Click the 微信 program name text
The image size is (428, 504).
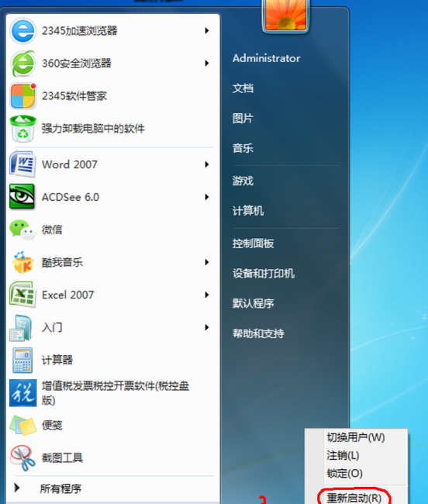coord(52,230)
